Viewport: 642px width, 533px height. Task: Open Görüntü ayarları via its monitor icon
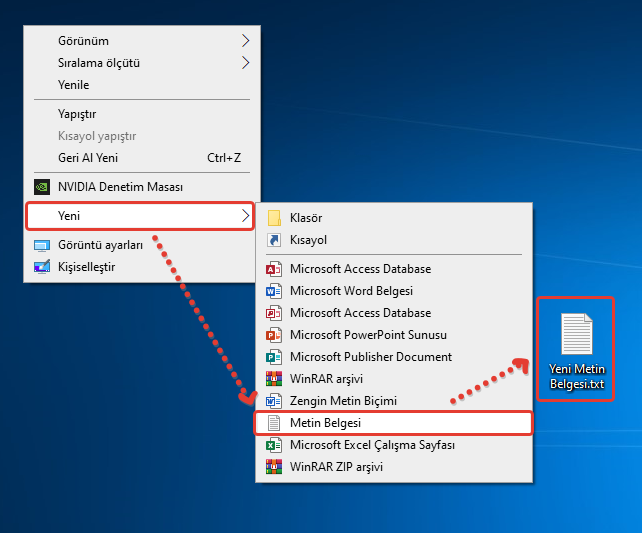pos(42,245)
